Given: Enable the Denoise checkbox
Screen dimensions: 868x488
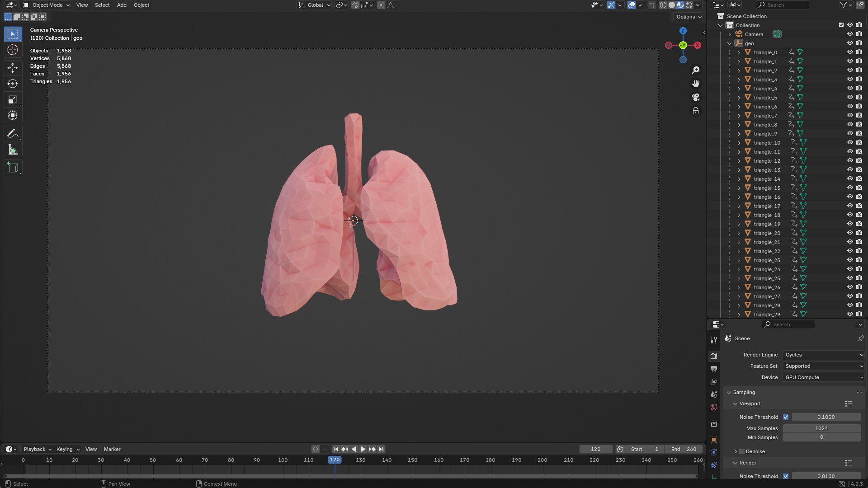Looking at the screenshot, I should [741, 451].
